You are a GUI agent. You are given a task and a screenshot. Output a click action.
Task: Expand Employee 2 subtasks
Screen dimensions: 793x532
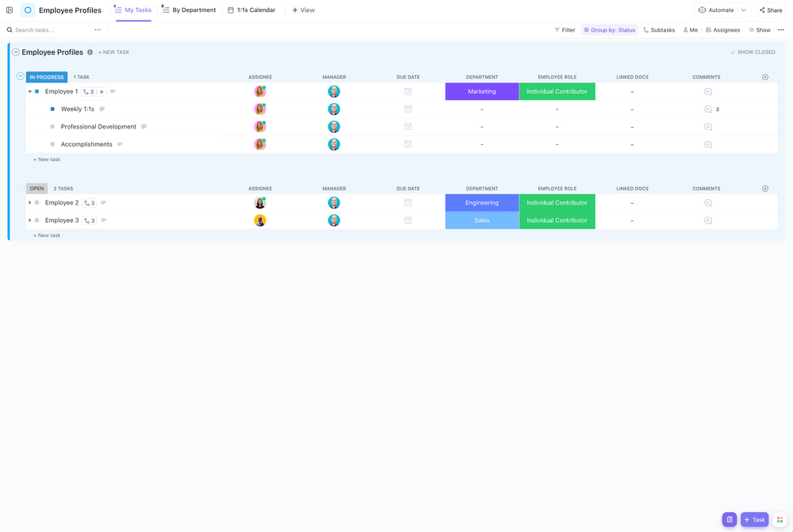click(x=30, y=203)
